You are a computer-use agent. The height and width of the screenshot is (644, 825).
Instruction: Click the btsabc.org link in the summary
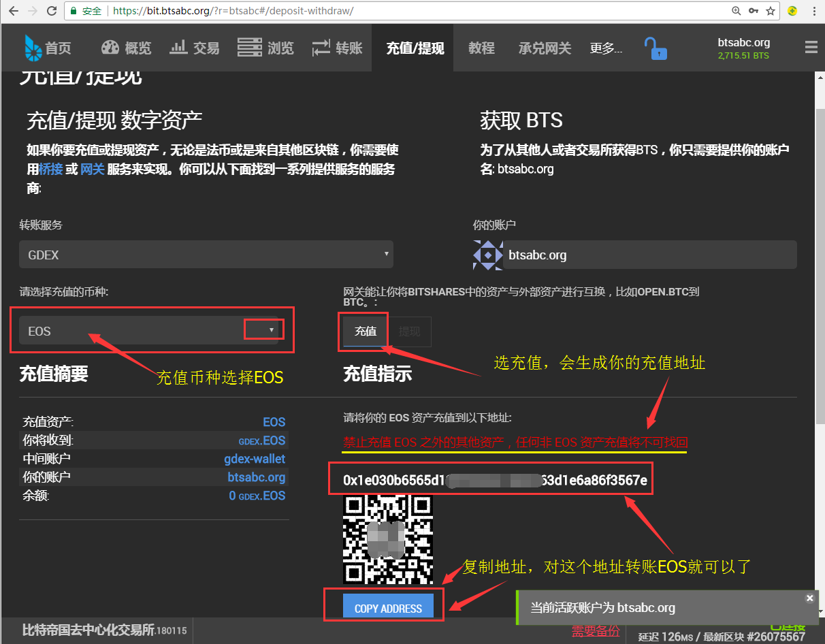click(x=257, y=477)
